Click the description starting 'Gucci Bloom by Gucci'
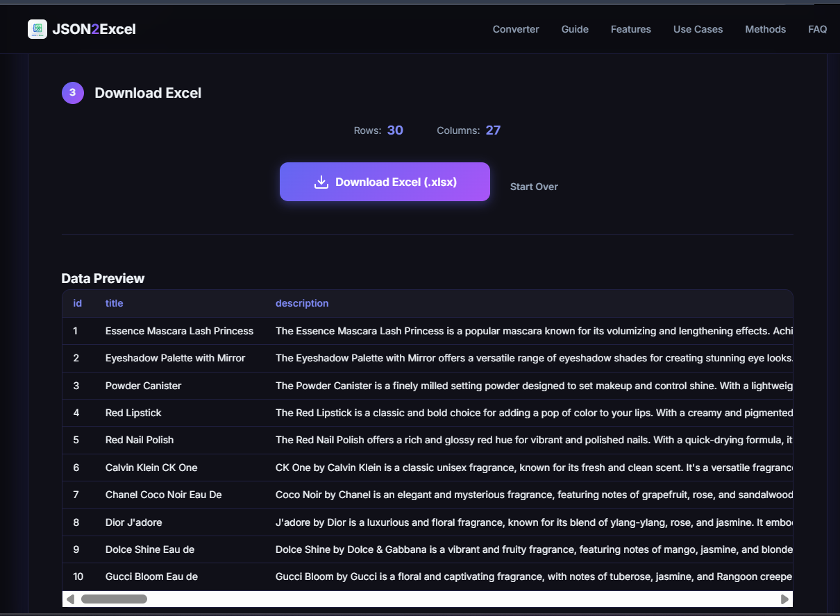Viewport: 840px width, 616px height. click(534, 576)
